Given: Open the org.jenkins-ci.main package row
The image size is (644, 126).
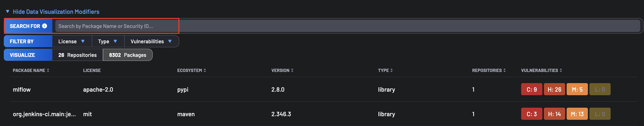Looking at the screenshot, I should pos(323,114).
